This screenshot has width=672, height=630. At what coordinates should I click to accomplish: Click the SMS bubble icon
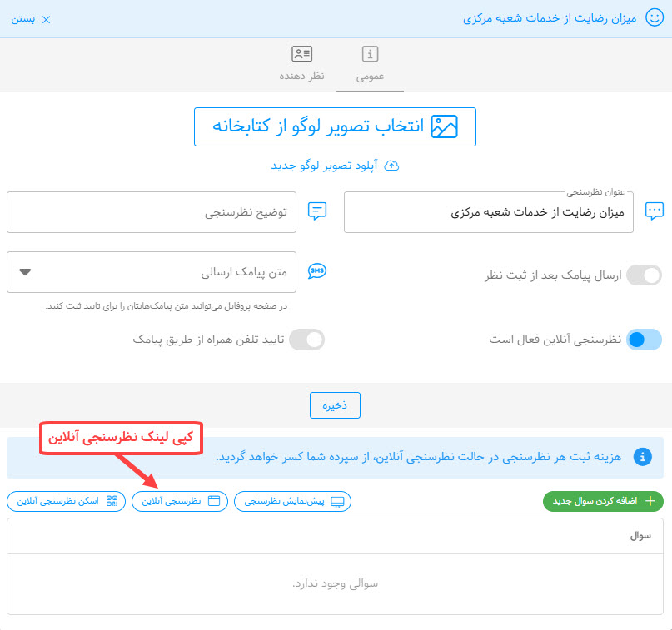[x=316, y=272]
